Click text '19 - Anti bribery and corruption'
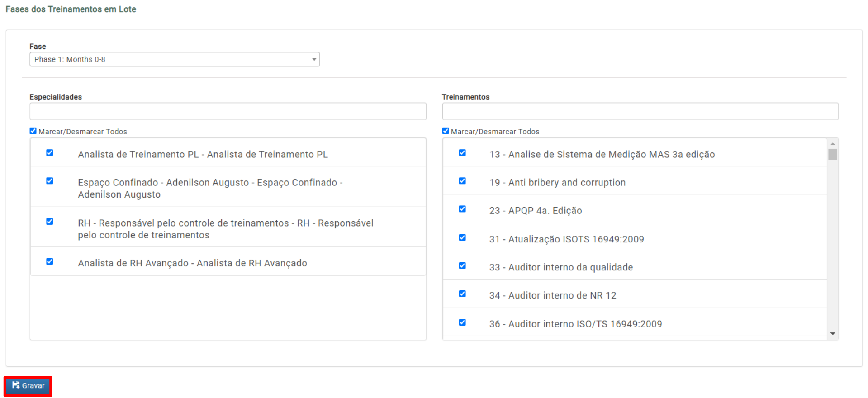Viewport: 868px width, 398px height. [557, 182]
